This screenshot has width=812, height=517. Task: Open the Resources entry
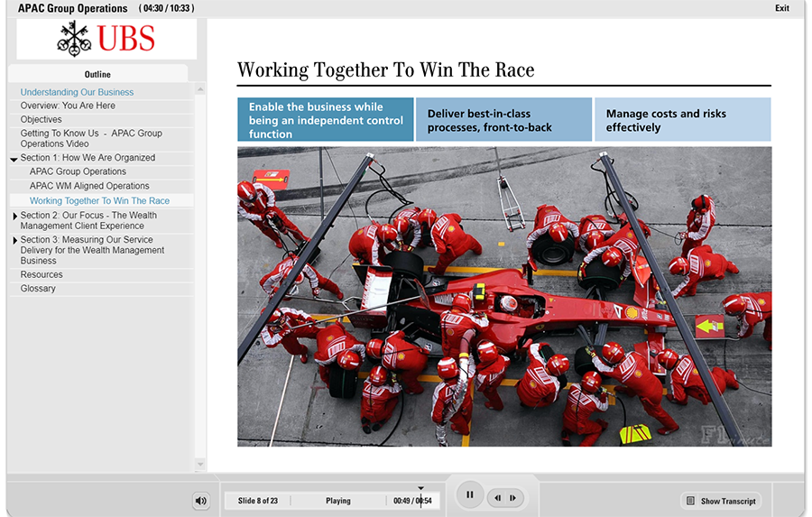tap(42, 274)
